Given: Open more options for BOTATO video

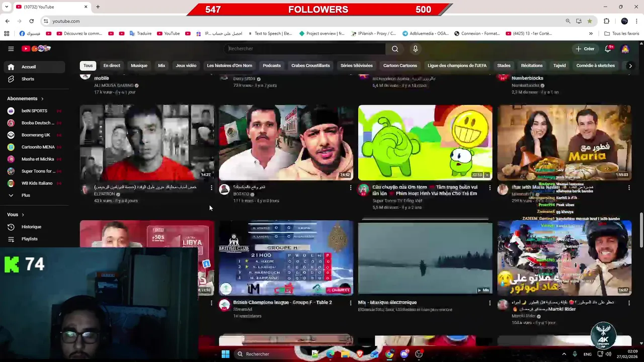Looking at the screenshot, I should [x=351, y=188].
